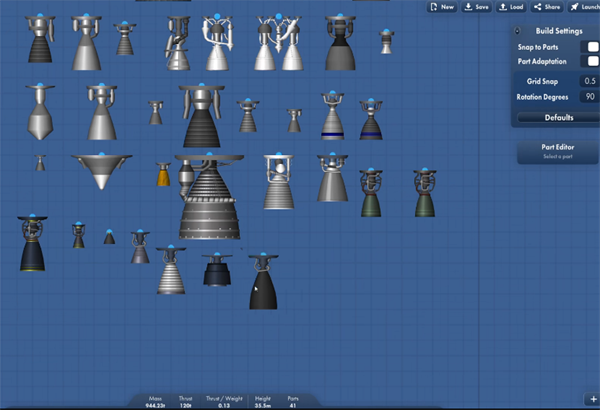
Task: Open the Rotation Degrees value 90
Action: [x=590, y=97]
